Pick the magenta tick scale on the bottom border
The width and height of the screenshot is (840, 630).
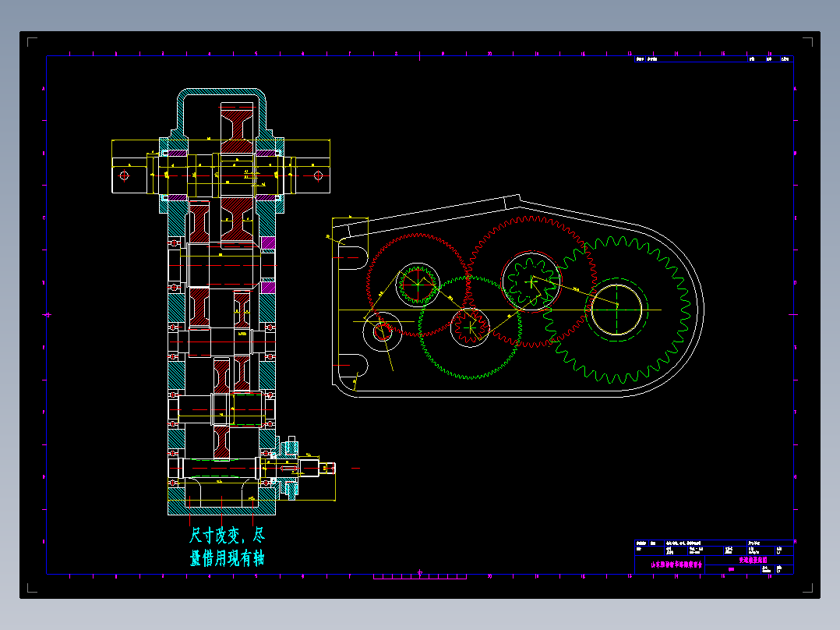click(420, 576)
